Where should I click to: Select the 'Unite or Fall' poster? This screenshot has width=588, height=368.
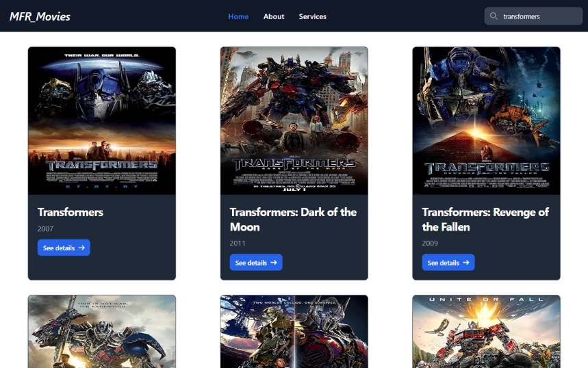(486, 332)
